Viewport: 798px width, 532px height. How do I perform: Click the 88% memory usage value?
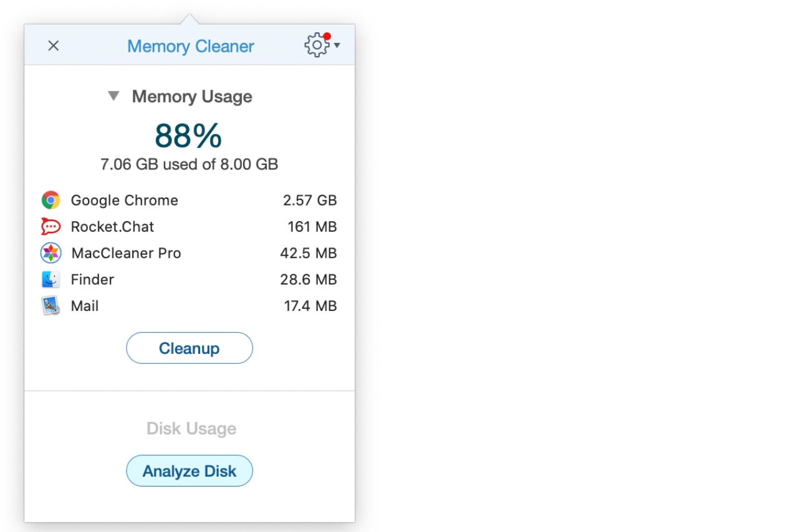click(x=188, y=135)
